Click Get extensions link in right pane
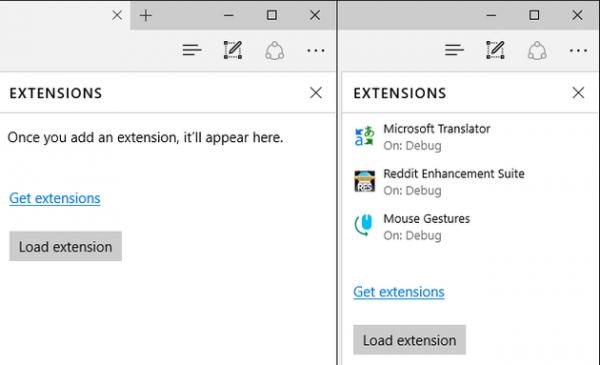Viewport: 600px width, 365px height. 399,292
